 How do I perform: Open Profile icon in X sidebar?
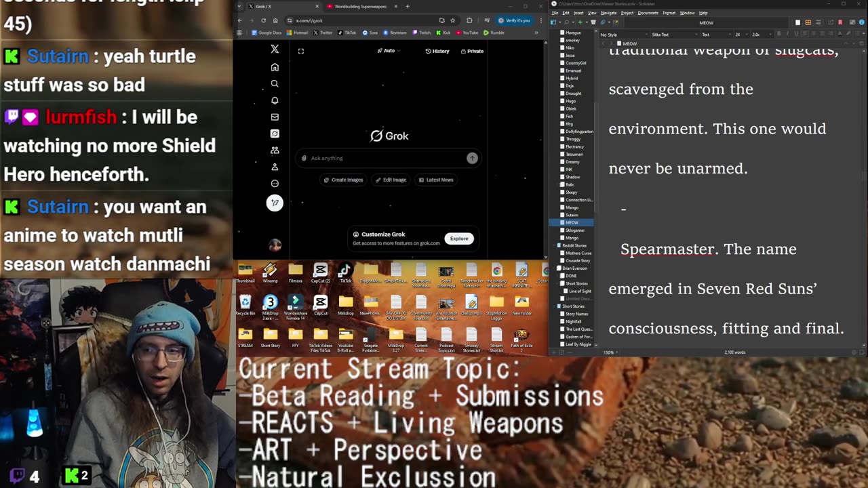(x=275, y=167)
